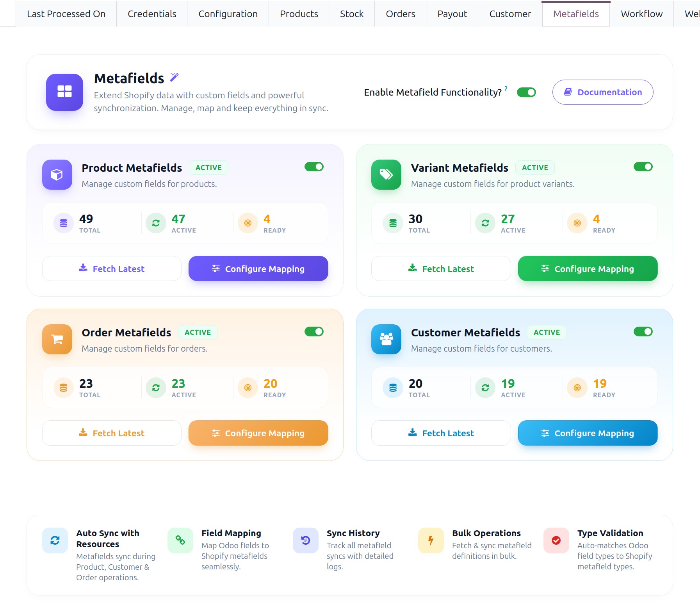This screenshot has width=700, height=608.
Task: Click the target icon next to Product 4 Ready
Action: click(248, 223)
